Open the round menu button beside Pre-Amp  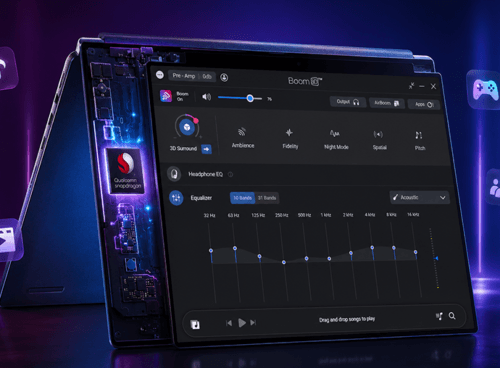160,75
